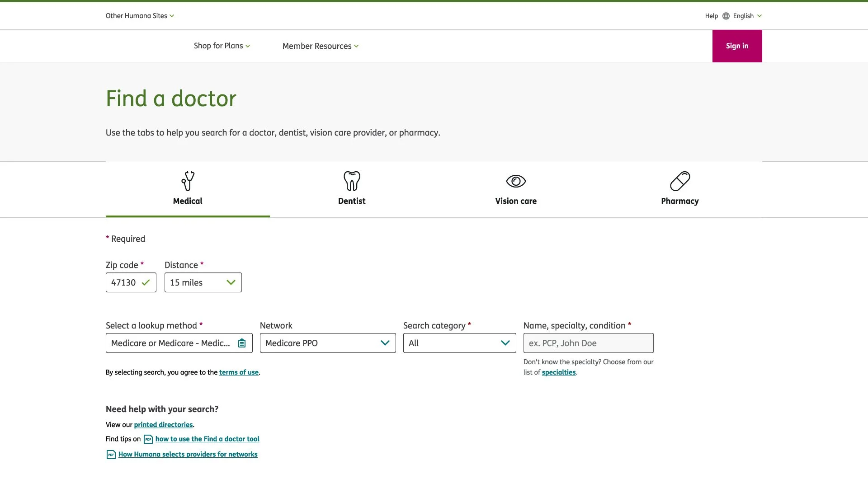Viewport: 868px width, 488px height.
Task: Select the Dentist tooth icon
Action: [352, 181]
